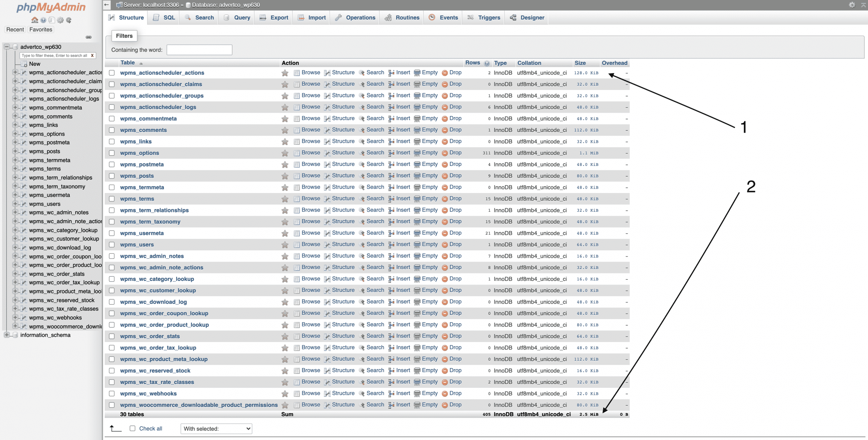This screenshot has height=440, width=868.
Task: Expand wpms_wc_webhooks table in sidebar tree
Action: pyautogui.click(x=15, y=318)
